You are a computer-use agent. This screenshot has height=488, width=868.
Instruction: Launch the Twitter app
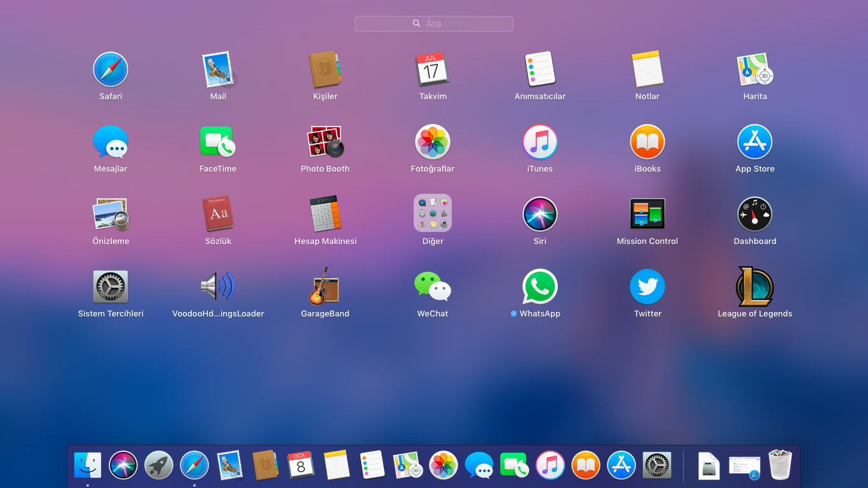[648, 287]
